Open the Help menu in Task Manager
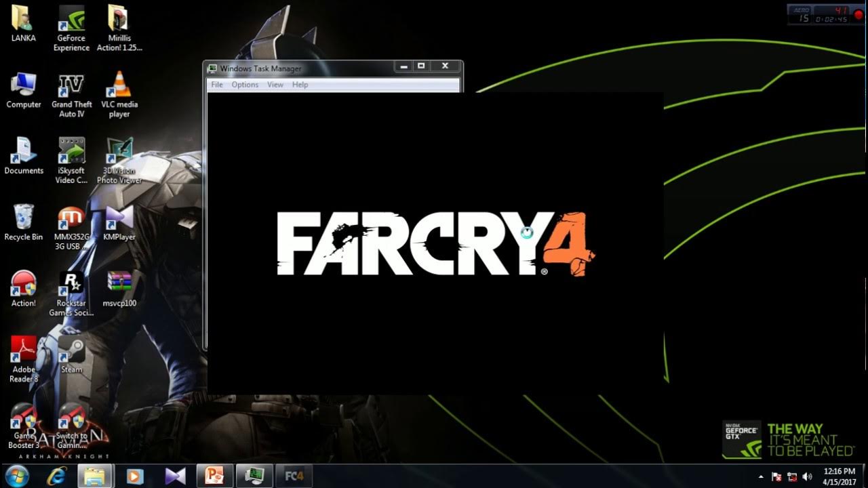Viewport: 868px width, 488px height. point(300,85)
